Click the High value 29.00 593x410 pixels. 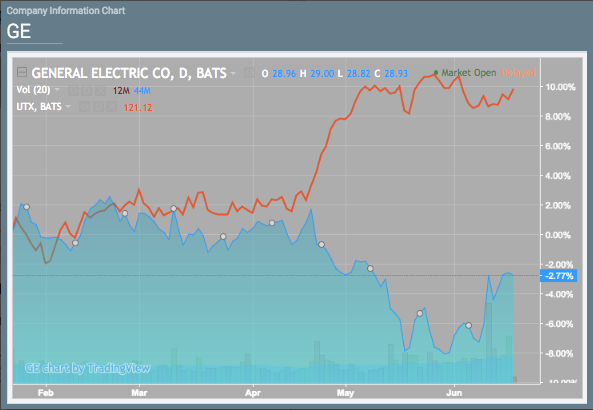(322, 73)
